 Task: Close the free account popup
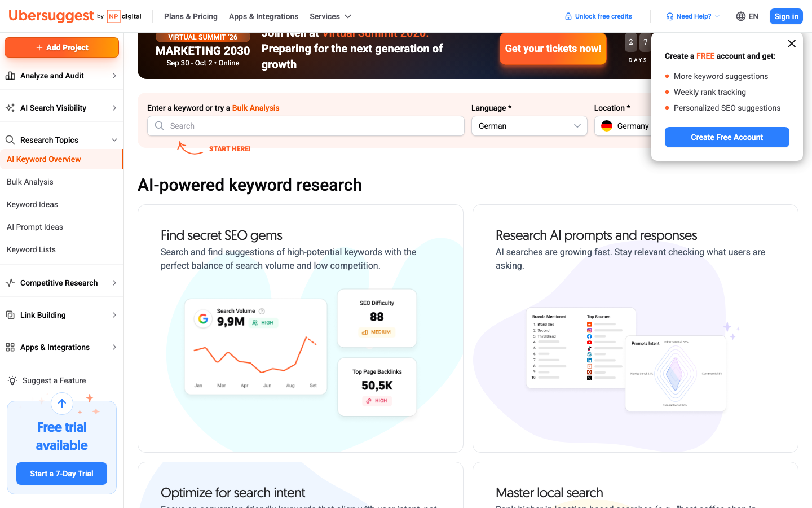792,43
